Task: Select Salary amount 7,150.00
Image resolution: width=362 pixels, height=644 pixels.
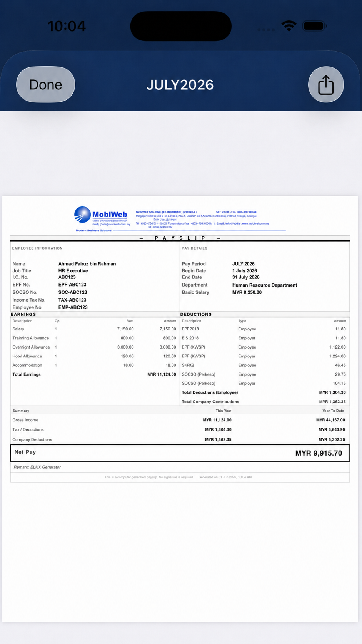Action: 168,329
